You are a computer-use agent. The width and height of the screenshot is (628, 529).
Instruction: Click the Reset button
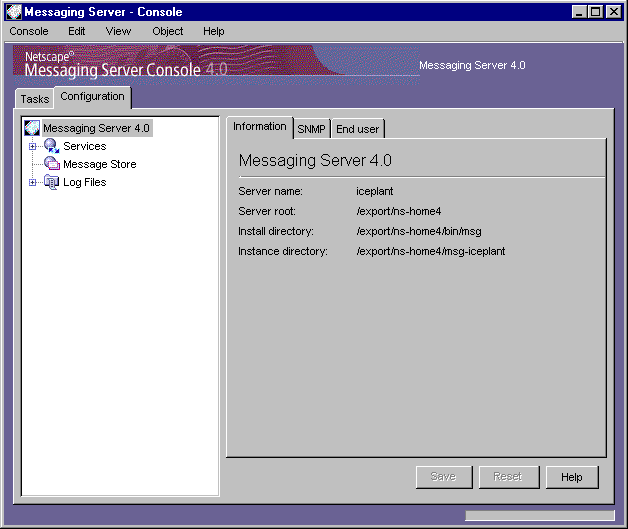(508, 477)
